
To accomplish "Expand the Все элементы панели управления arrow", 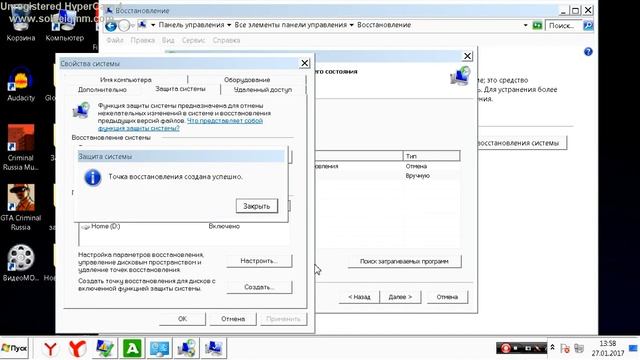I will pos(351,25).
